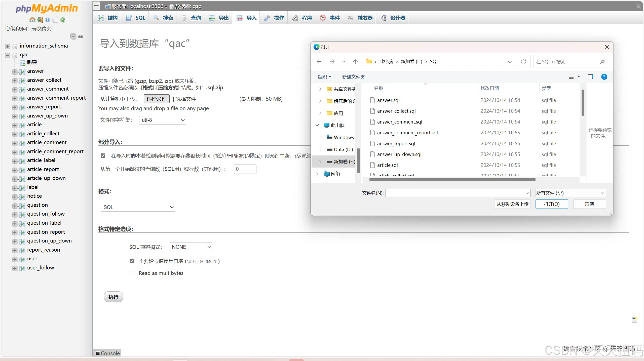Select answer_comment.sql in file list
Image resolution: width=644 pixels, height=361 pixels.
point(399,122)
